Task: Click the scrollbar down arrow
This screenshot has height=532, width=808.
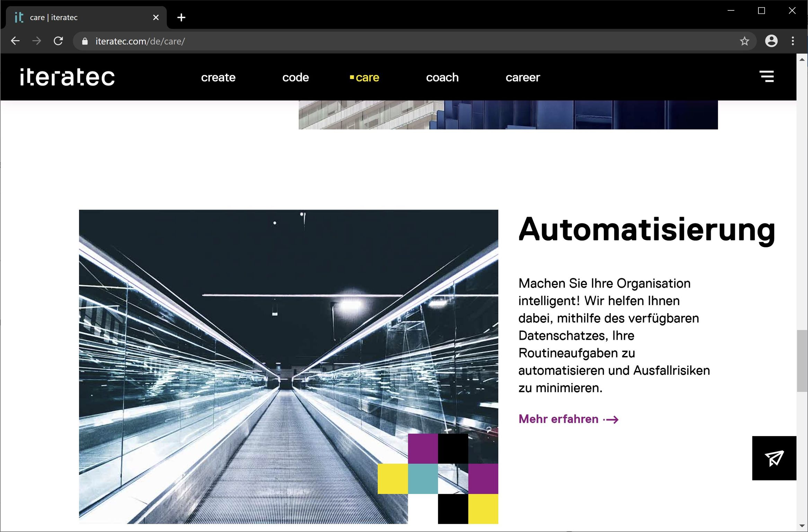Action: pos(802,526)
